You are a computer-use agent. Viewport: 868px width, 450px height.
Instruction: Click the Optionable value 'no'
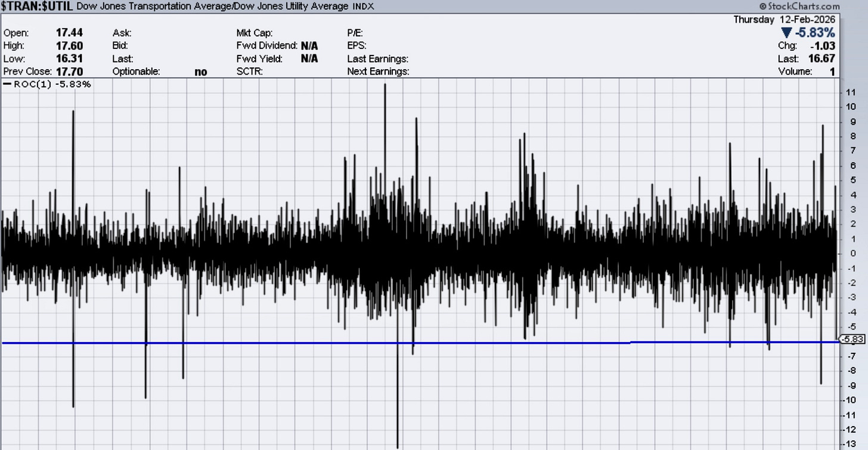(201, 72)
